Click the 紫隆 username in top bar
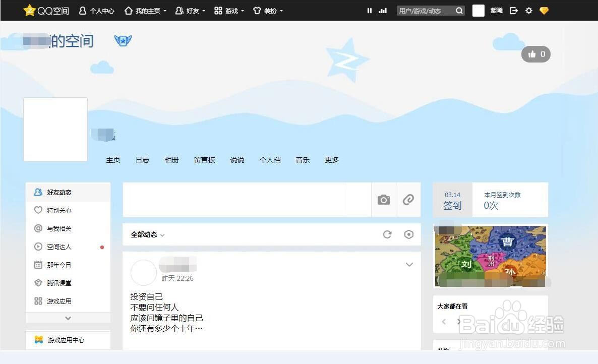The image size is (598, 364). (x=496, y=11)
